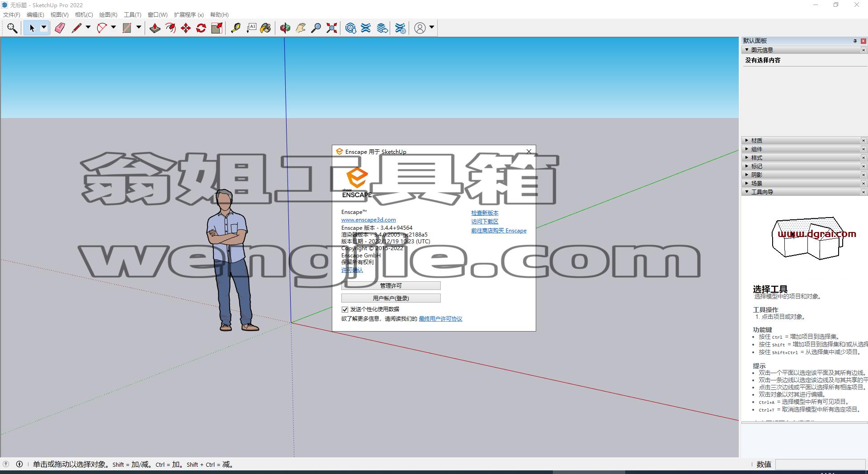Collapse the 图元信息 panel
This screenshot has height=474, width=868.
coord(747,50)
